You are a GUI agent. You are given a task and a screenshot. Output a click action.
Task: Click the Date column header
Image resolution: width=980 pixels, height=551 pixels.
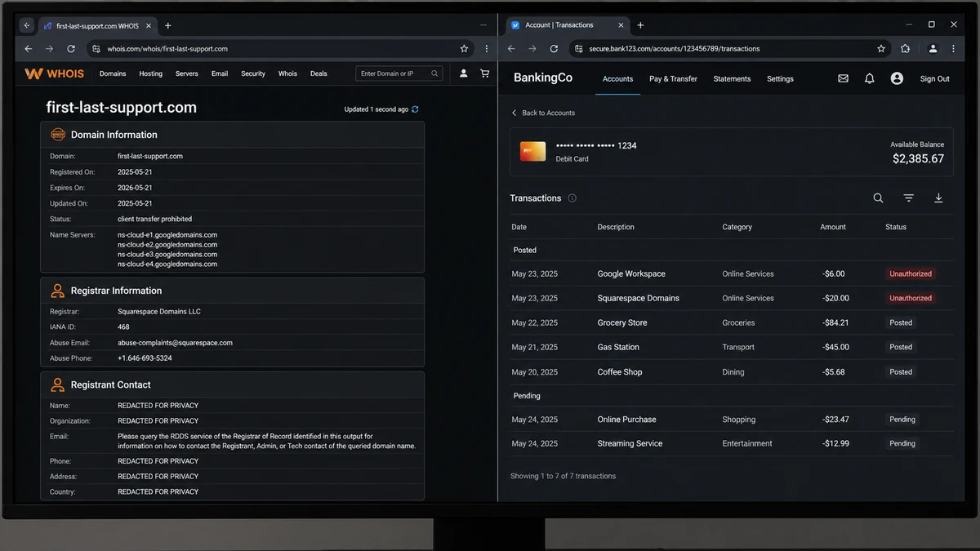[x=519, y=227]
